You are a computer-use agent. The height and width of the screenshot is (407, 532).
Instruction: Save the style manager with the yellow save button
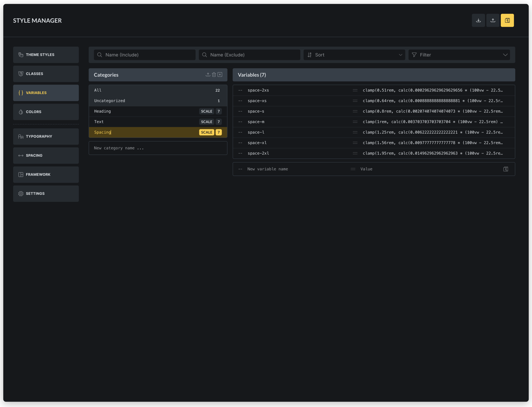[507, 20]
